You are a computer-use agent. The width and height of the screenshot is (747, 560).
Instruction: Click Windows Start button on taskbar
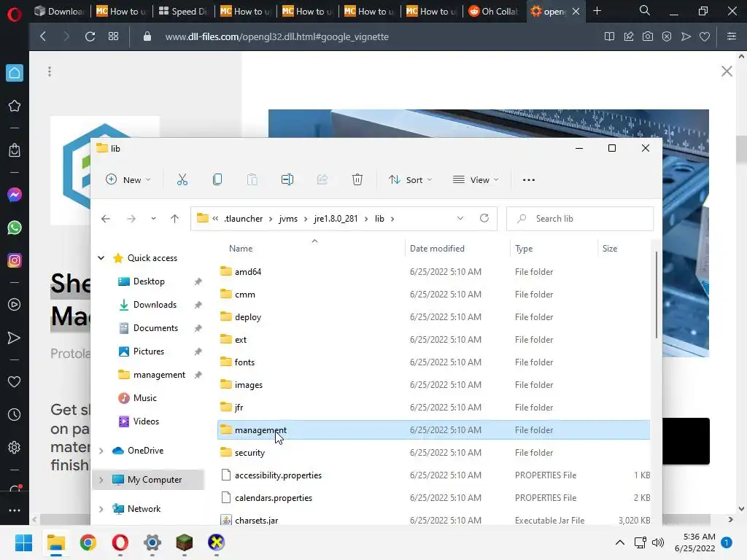23,542
